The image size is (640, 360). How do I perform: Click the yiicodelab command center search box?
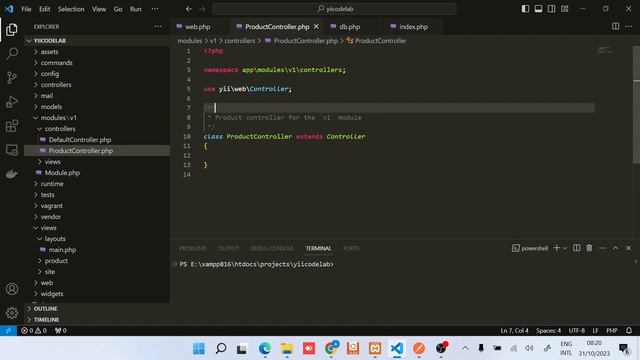click(334, 9)
